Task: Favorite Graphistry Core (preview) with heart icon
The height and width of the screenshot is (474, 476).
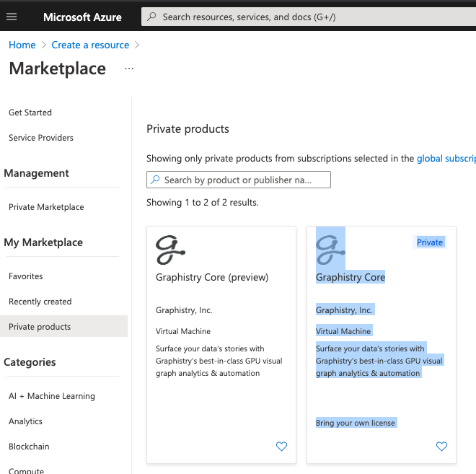Action: click(x=281, y=446)
